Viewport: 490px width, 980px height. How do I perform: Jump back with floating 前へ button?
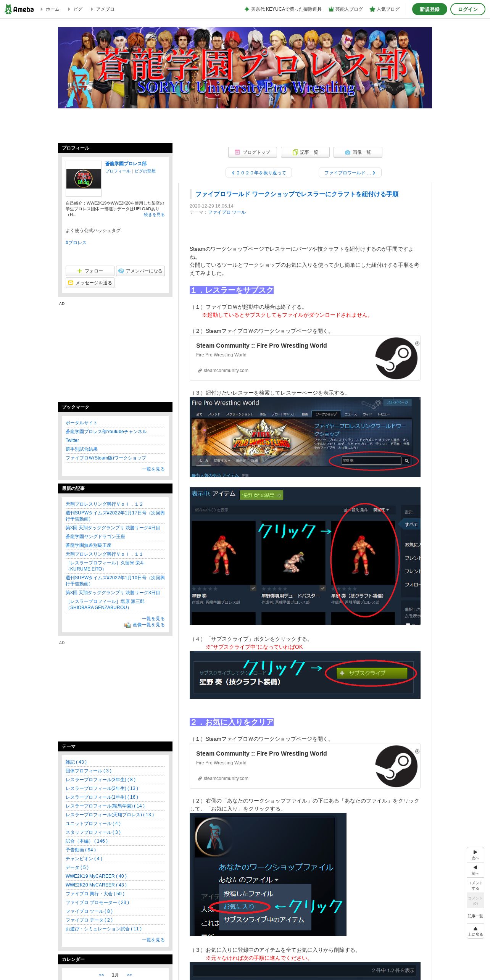tap(475, 870)
